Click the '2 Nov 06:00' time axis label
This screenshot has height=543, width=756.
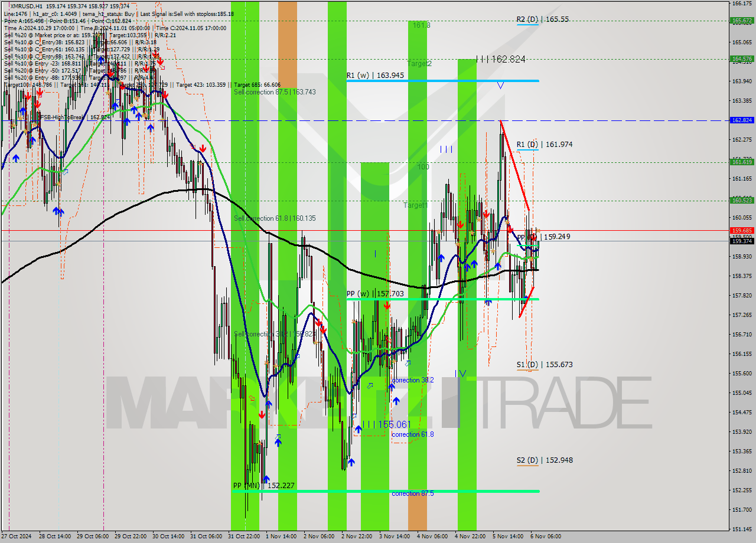click(x=319, y=537)
